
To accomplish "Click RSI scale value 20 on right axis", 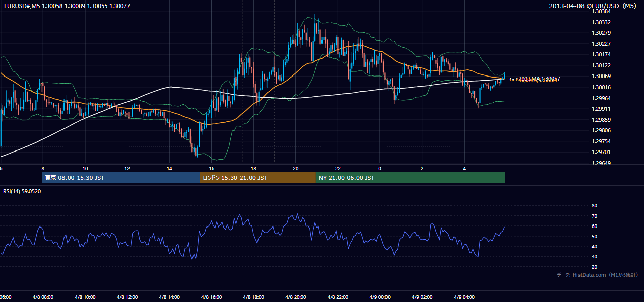I will click(x=594, y=267).
